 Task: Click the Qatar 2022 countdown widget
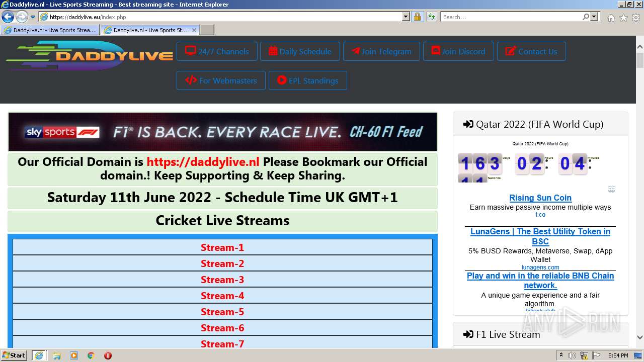pos(528,167)
